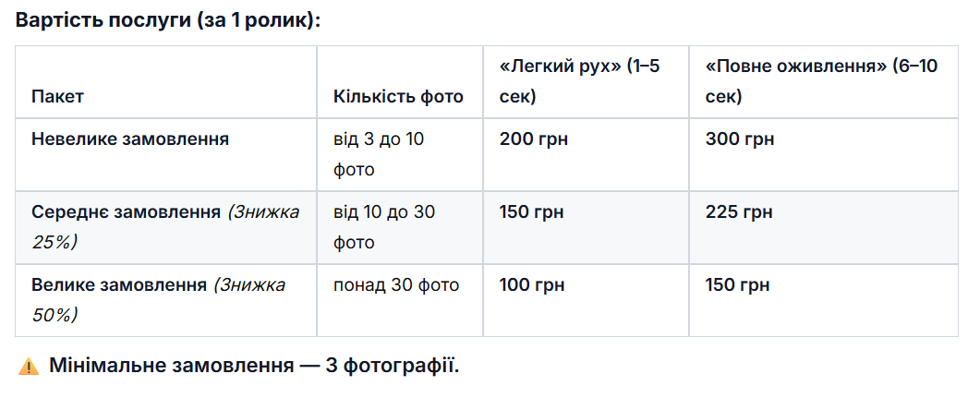Click the "Легкий рух" (1–5 сек) column header
Screen dimensions: 980x398
(x=579, y=81)
